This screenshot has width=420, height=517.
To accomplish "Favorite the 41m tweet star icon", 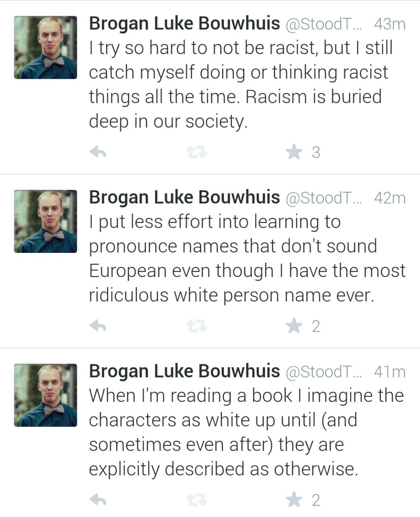I will pos(294,500).
